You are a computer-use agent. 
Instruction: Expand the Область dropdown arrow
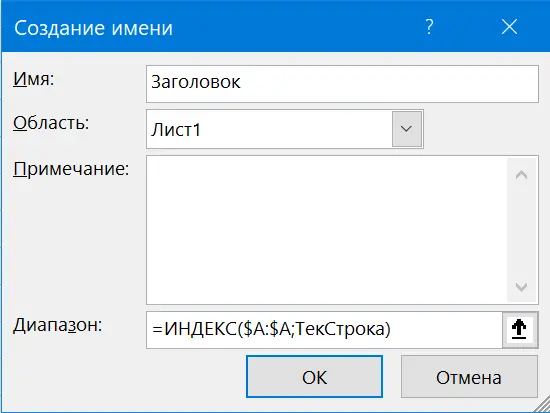(407, 129)
